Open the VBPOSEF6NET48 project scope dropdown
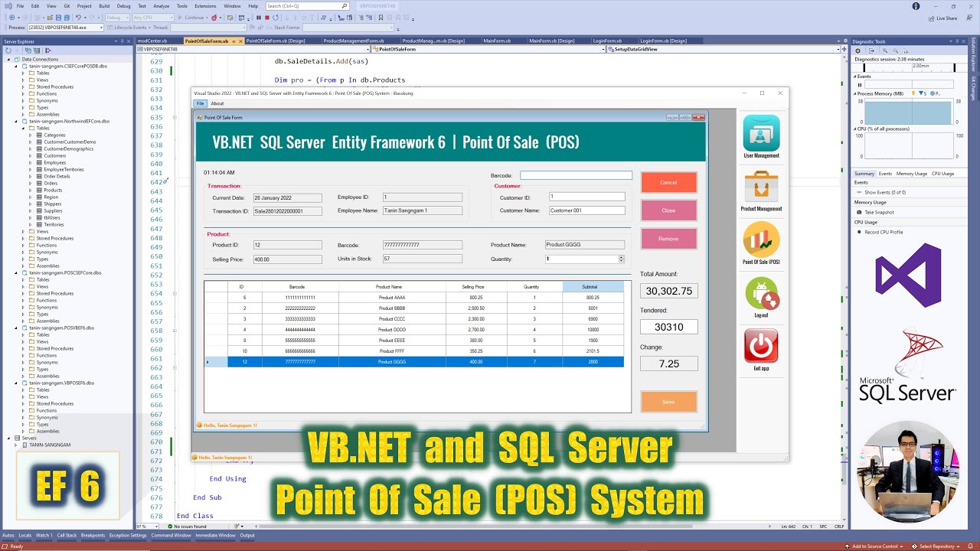 click(x=253, y=49)
